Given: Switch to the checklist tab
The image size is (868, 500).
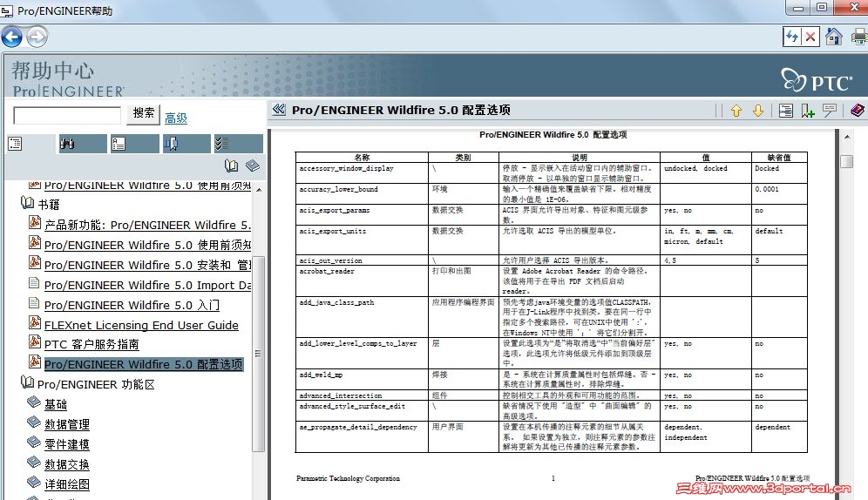Looking at the screenshot, I should pos(238,144).
